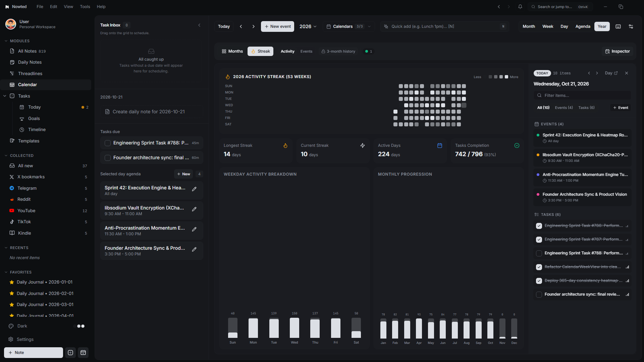Uncheck Refactor CalendarWeekView task in inspector

tap(539, 267)
